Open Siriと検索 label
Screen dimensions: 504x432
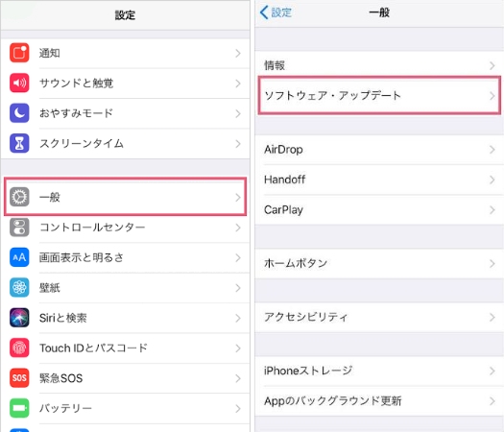63,318
